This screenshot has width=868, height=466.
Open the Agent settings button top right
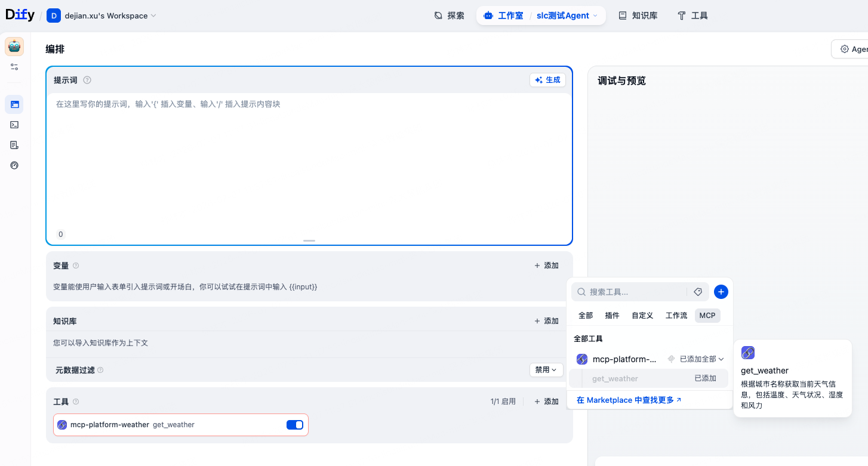pos(850,49)
